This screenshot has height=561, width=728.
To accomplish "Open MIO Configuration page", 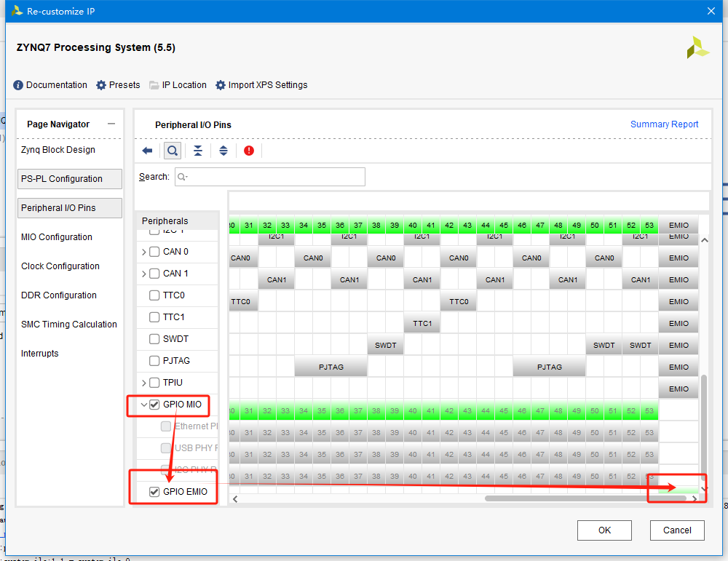I will 57,237.
